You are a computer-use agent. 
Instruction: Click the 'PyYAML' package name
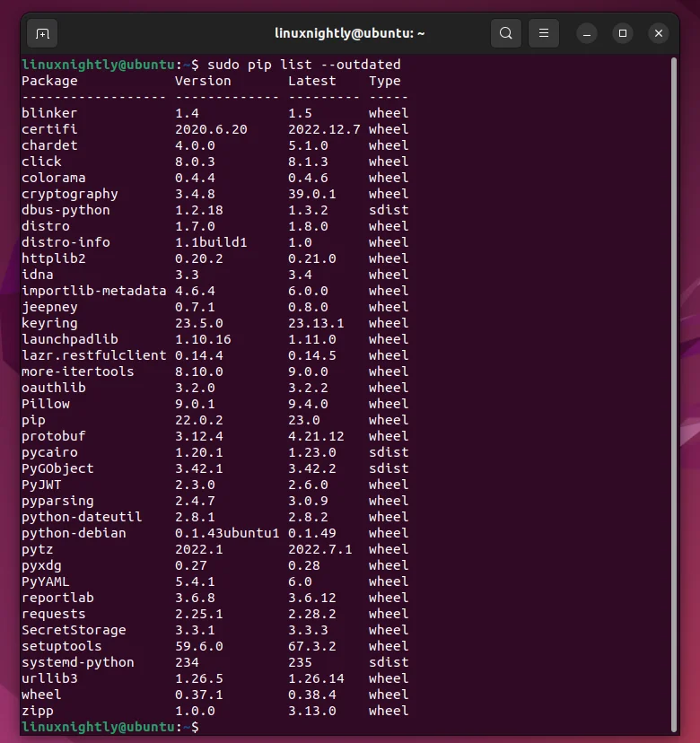(46, 581)
